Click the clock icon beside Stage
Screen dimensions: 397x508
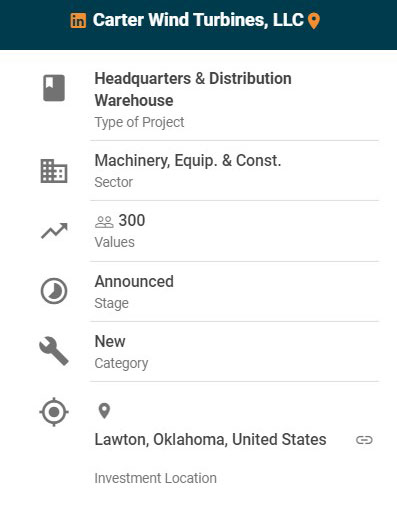[54, 291]
